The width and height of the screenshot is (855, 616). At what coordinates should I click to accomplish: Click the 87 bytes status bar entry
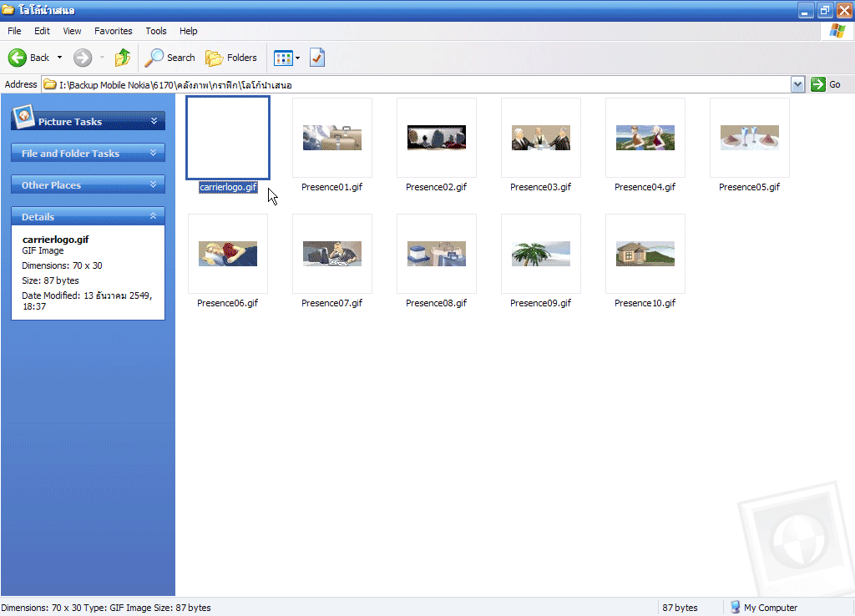pos(680,608)
